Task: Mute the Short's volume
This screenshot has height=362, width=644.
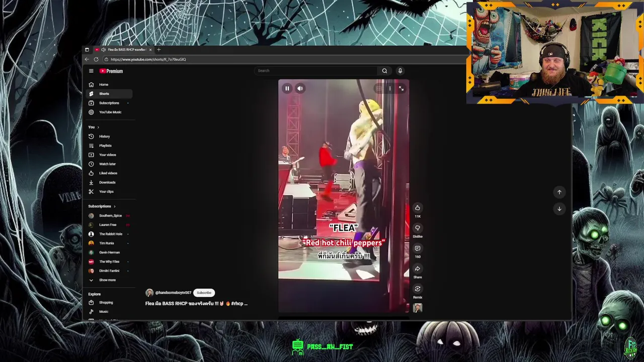Action: point(300,88)
